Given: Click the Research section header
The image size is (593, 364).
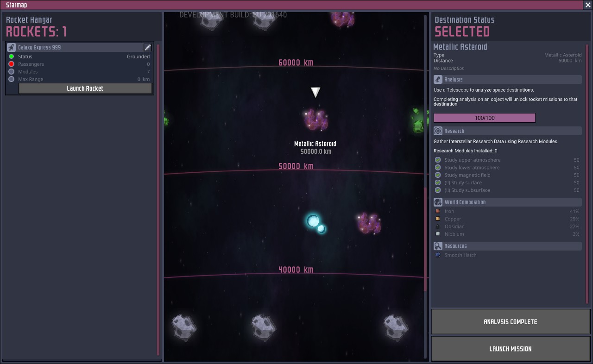Looking at the screenshot, I should pos(507,131).
